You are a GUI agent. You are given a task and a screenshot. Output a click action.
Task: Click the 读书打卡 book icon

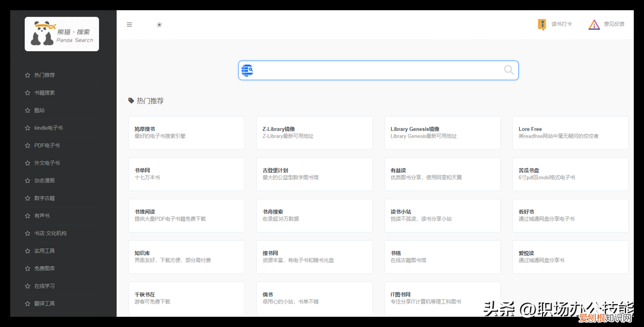(x=542, y=24)
